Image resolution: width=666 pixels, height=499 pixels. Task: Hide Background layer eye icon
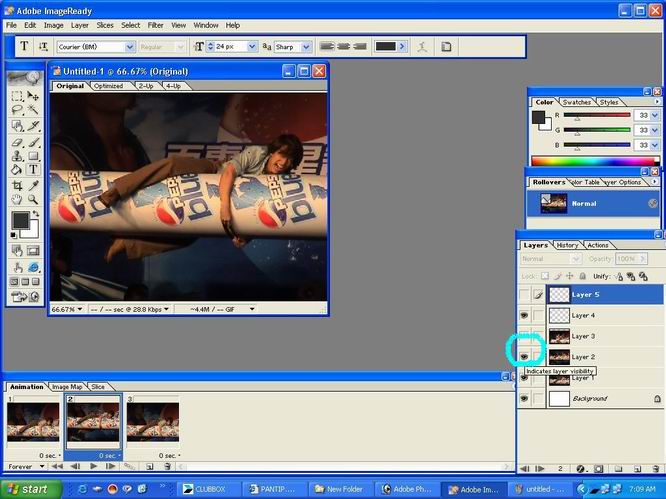point(524,398)
